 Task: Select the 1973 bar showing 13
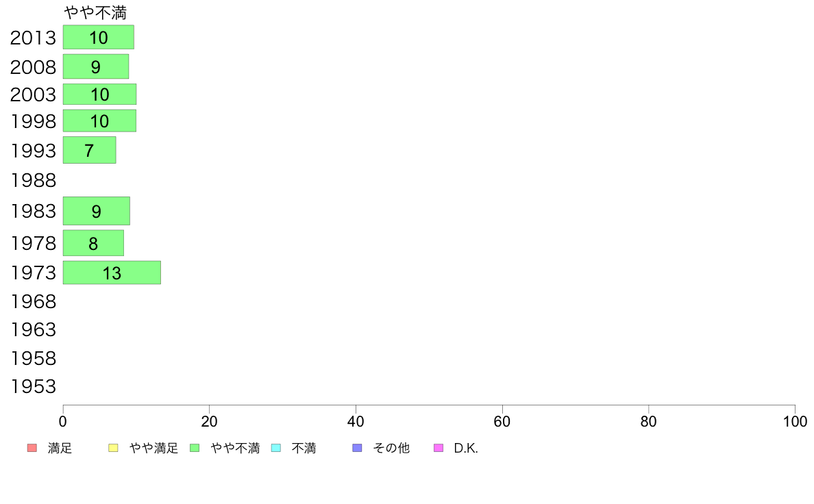click(112, 273)
